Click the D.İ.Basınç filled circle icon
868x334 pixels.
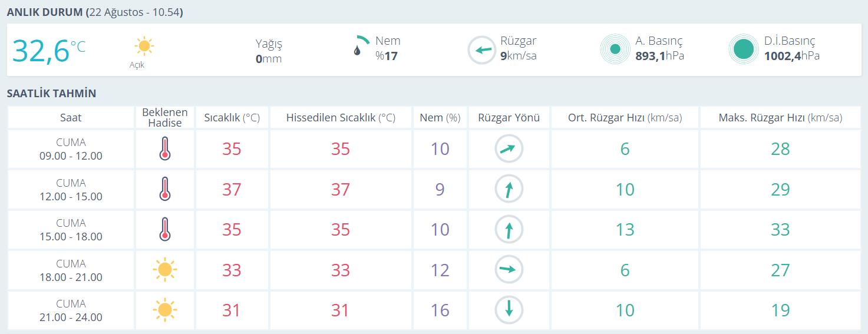(x=744, y=49)
